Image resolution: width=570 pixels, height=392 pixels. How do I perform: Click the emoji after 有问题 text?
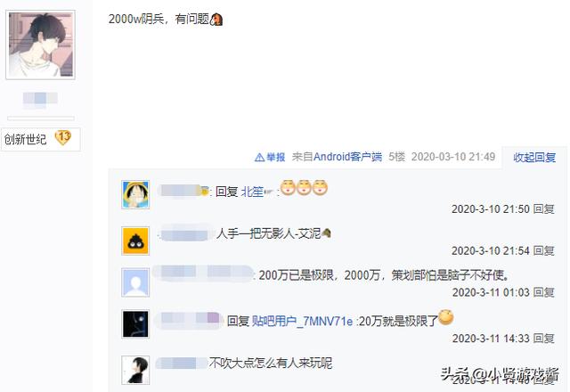pyautogui.click(x=216, y=19)
